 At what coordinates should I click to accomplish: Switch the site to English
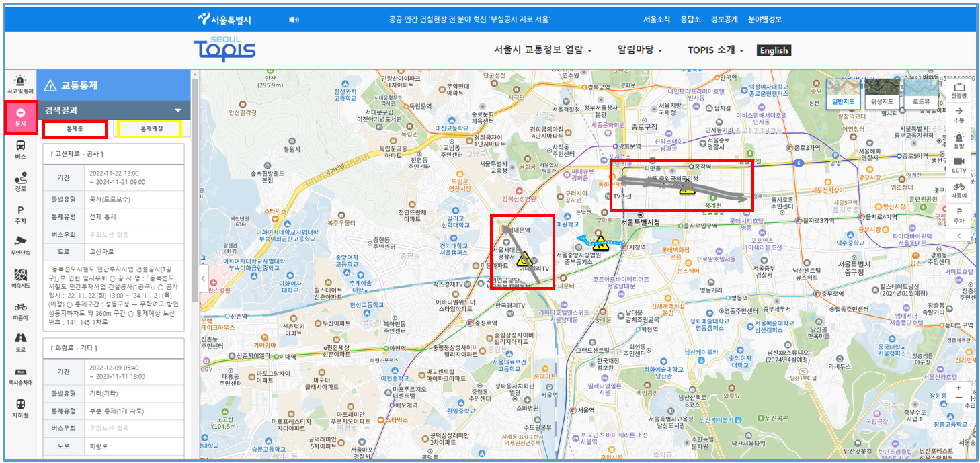[x=773, y=50]
